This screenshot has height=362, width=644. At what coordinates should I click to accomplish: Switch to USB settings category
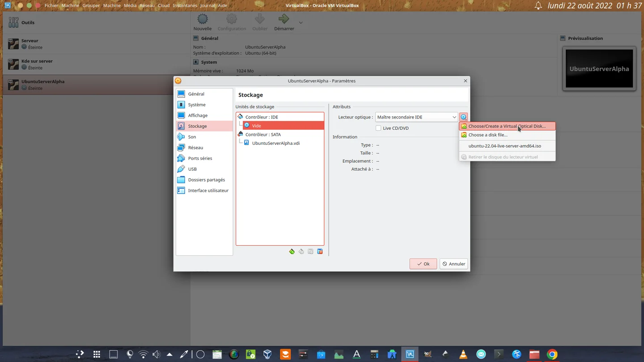point(204,169)
